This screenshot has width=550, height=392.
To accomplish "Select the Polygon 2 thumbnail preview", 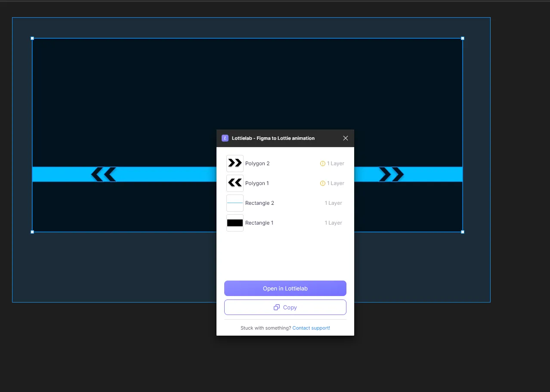I will (x=235, y=164).
